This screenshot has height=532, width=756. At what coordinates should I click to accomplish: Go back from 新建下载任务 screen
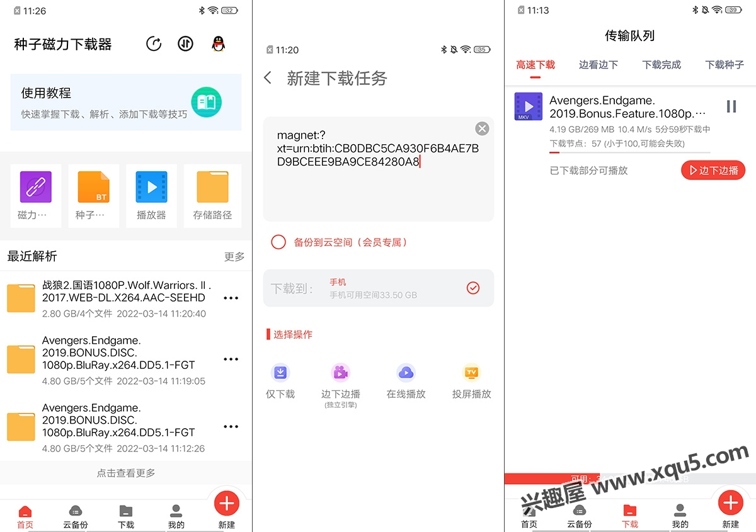coord(268,77)
